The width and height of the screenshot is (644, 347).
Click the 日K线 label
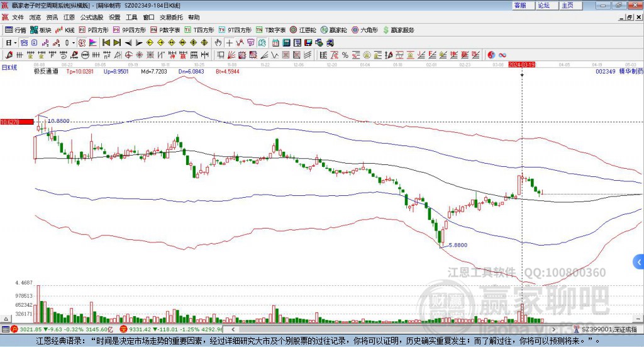click(x=9, y=67)
